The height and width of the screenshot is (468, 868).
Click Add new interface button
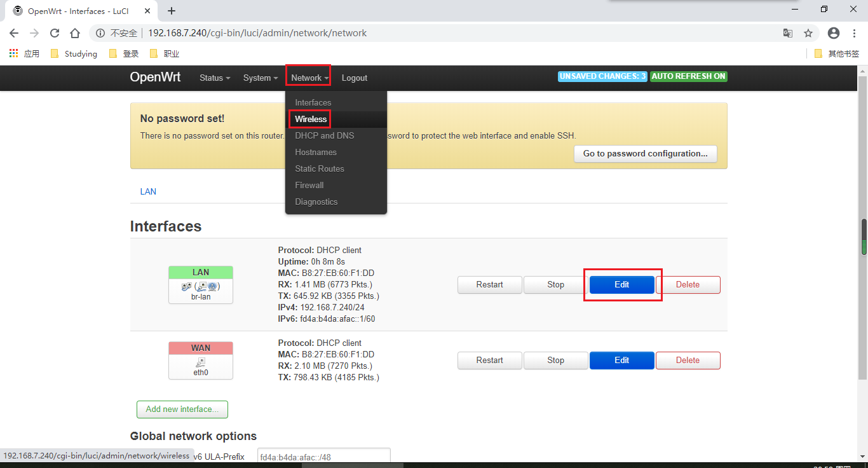pos(182,409)
